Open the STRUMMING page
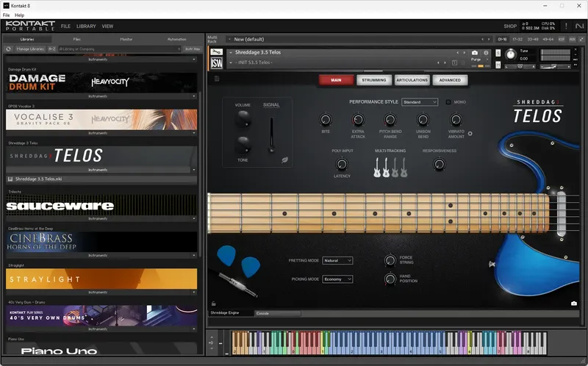 click(x=374, y=80)
